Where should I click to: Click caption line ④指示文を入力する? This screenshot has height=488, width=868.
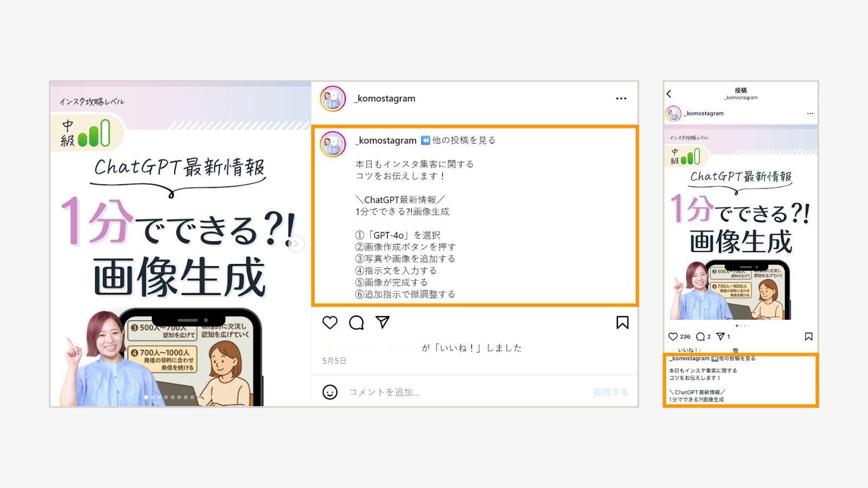(395, 271)
